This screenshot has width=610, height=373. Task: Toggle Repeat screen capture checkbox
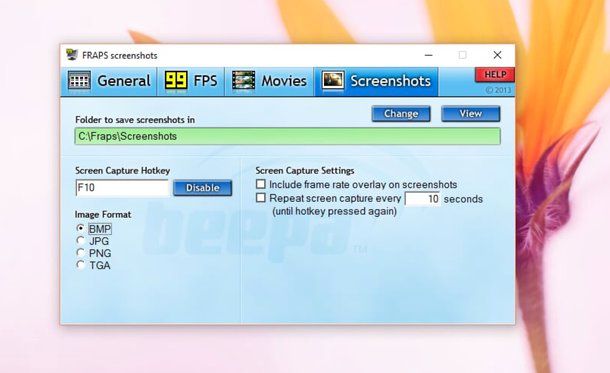(x=261, y=198)
